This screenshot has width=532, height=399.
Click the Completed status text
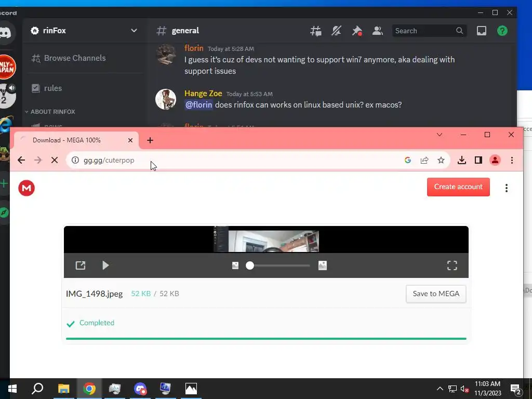tap(97, 323)
